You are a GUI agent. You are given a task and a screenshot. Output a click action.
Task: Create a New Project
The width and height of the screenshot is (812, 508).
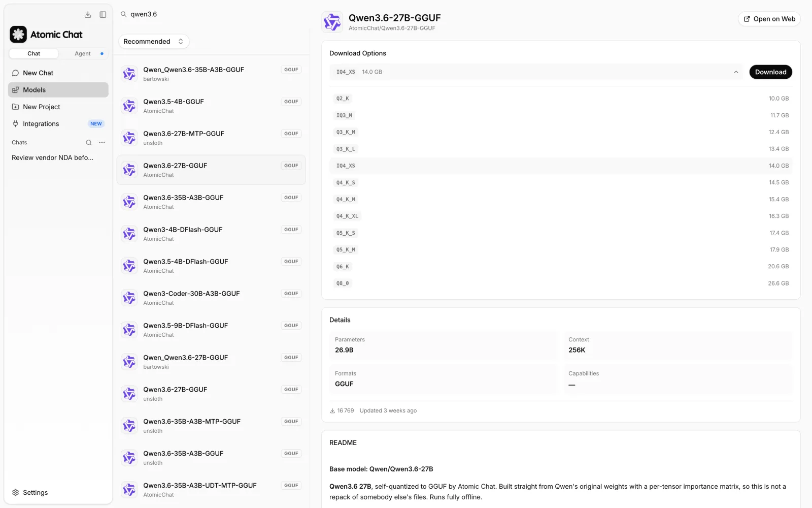(58, 107)
